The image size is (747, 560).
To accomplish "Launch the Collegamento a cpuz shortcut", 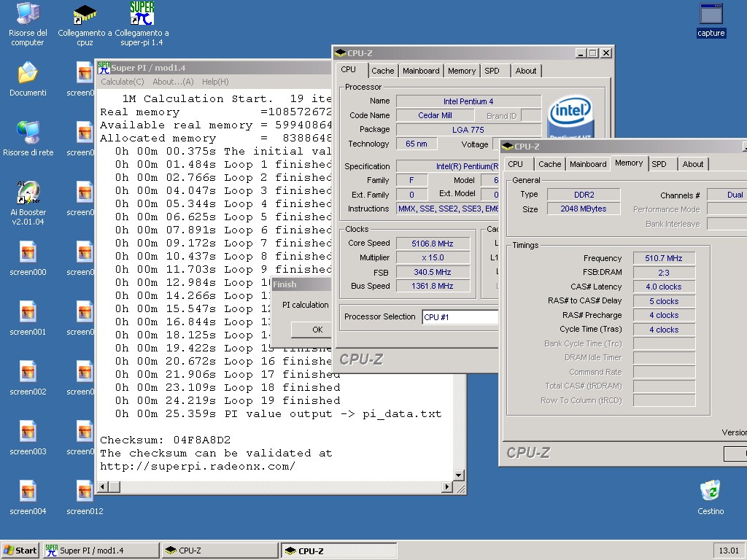I will [85, 25].
